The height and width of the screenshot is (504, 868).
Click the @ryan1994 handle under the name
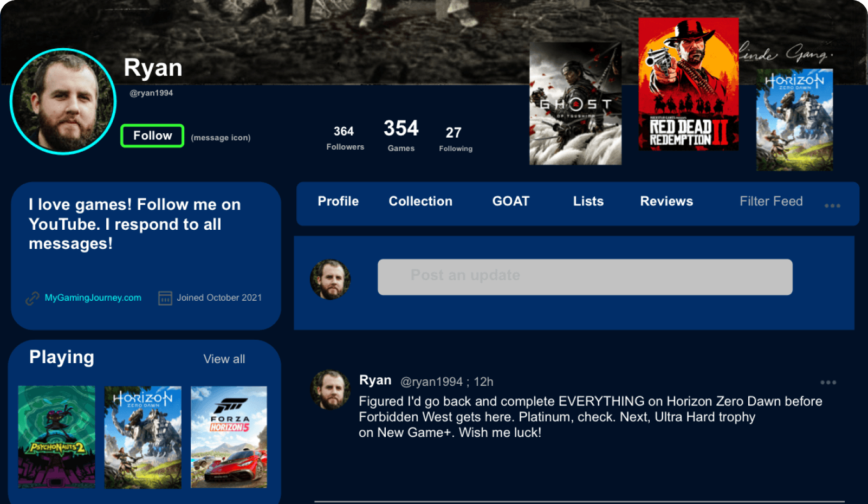pos(151,93)
